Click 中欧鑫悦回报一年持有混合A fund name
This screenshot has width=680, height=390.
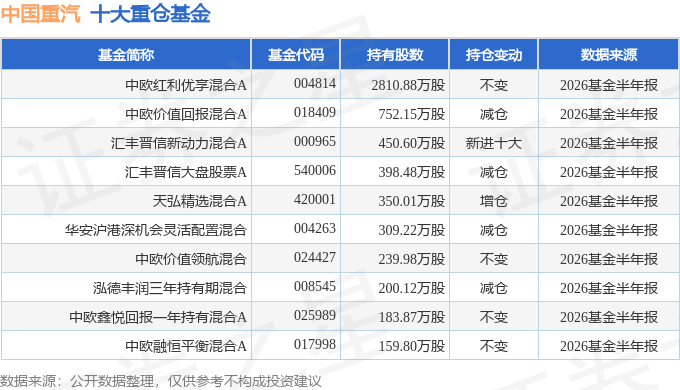[158, 317]
